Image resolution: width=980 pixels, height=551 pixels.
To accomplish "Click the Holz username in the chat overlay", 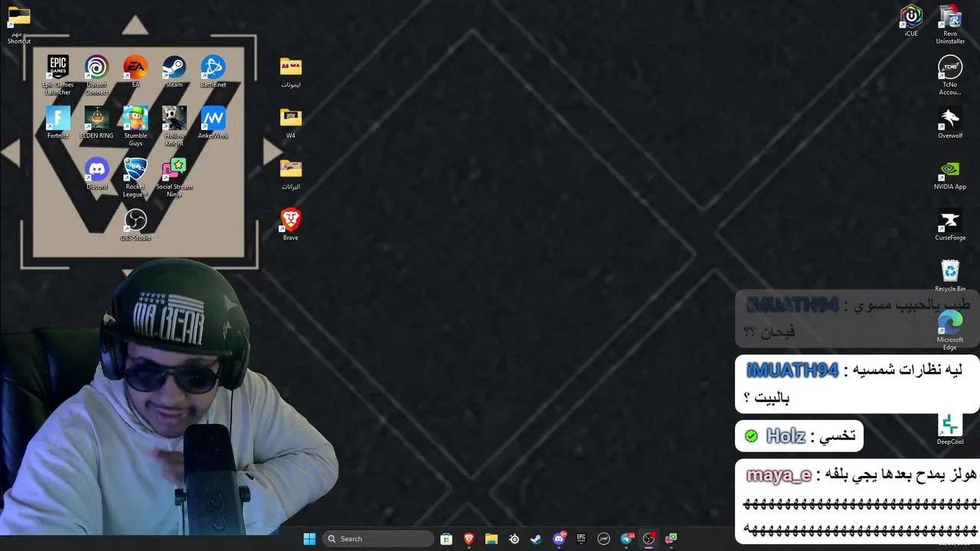I will click(x=786, y=435).
